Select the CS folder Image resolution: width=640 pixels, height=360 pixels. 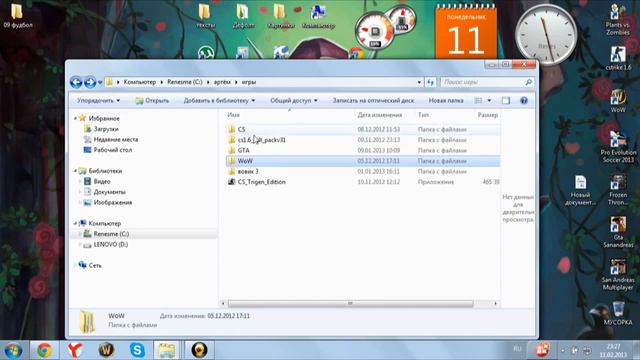click(x=241, y=129)
